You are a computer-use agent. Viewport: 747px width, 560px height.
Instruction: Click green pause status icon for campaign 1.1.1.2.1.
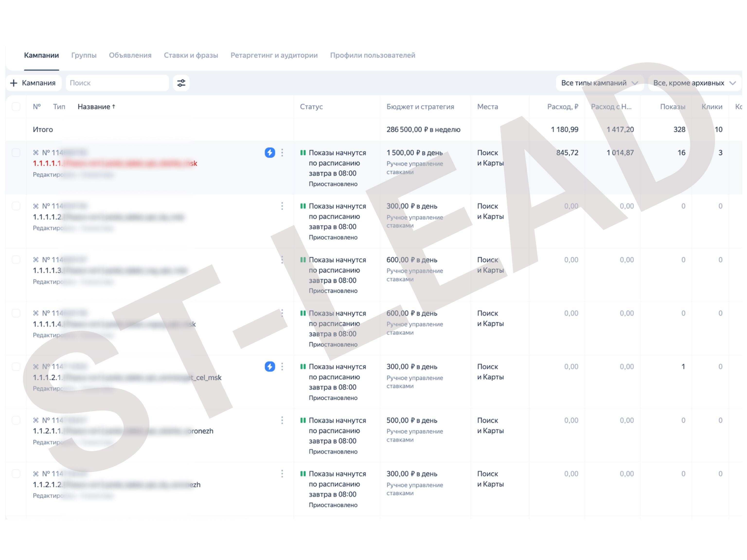[303, 367]
